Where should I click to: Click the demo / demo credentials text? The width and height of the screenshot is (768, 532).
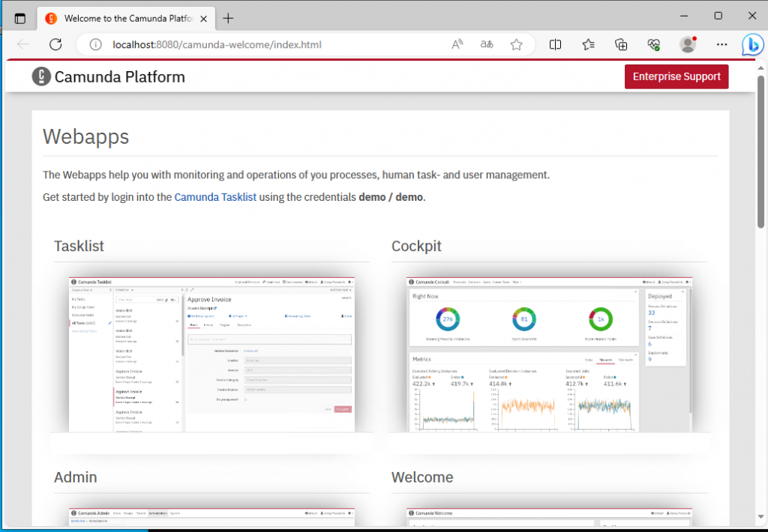[391, 197]
